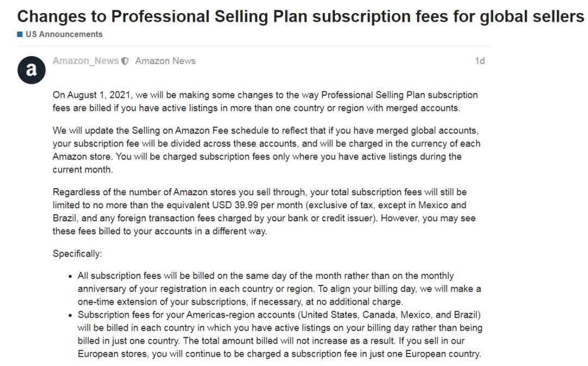Open the Amazon_News user profile link
588x366 pixels.
tap(85, 61)
